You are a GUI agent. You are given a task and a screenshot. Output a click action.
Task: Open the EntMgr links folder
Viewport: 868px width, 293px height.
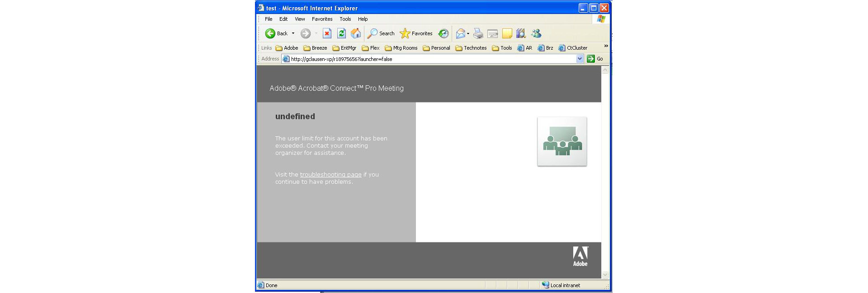pos(344,48)
